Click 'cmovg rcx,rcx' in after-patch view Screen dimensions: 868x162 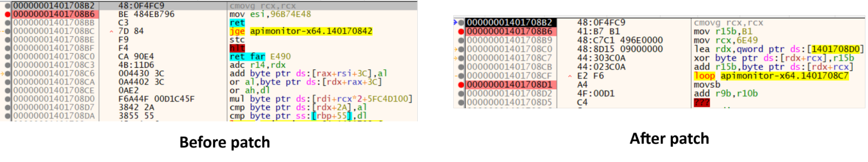(728, 23)
